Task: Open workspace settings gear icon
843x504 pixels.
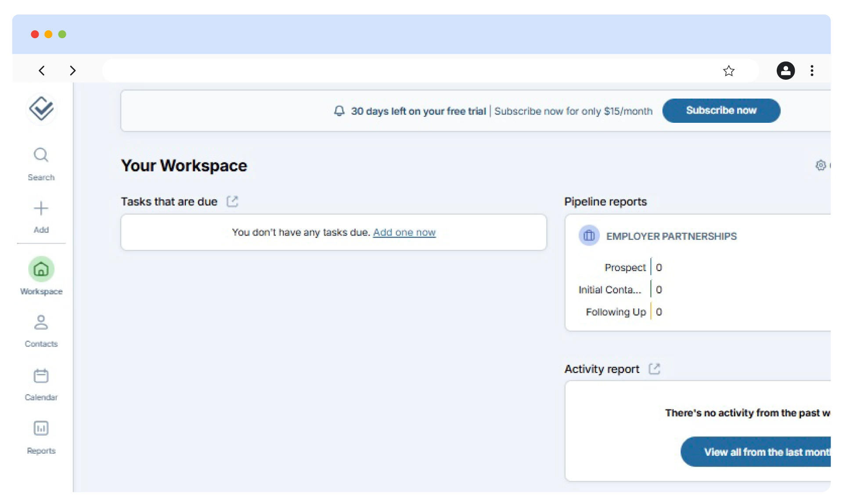Action: click(821, 165)
